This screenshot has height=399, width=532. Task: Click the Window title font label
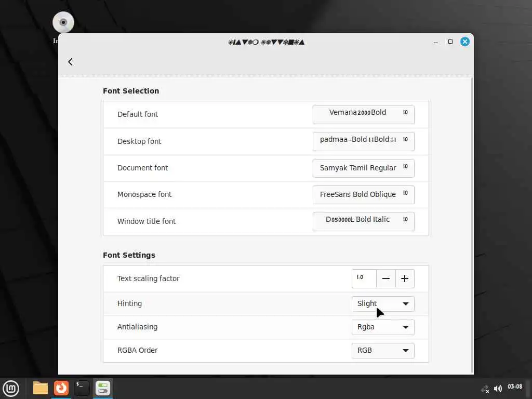(x=147, y=221)
